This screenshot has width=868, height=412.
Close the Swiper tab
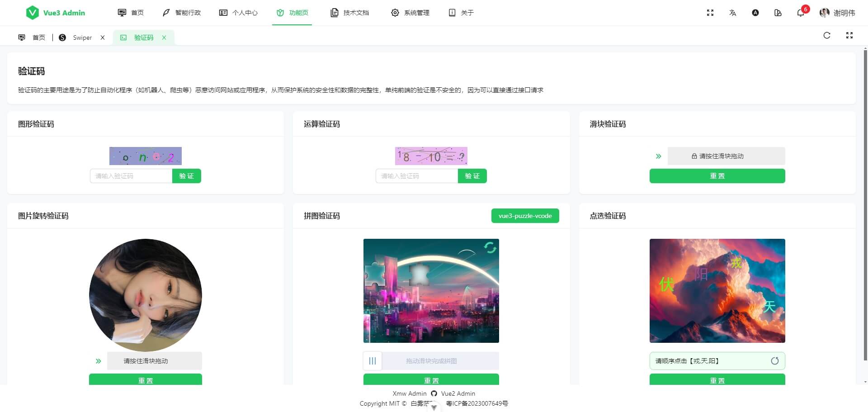[103, 38]
